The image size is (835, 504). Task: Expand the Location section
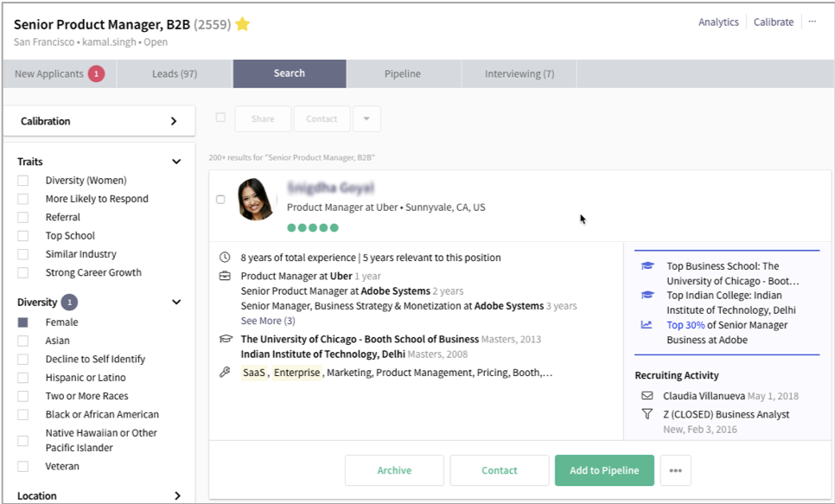click(177, 495)
